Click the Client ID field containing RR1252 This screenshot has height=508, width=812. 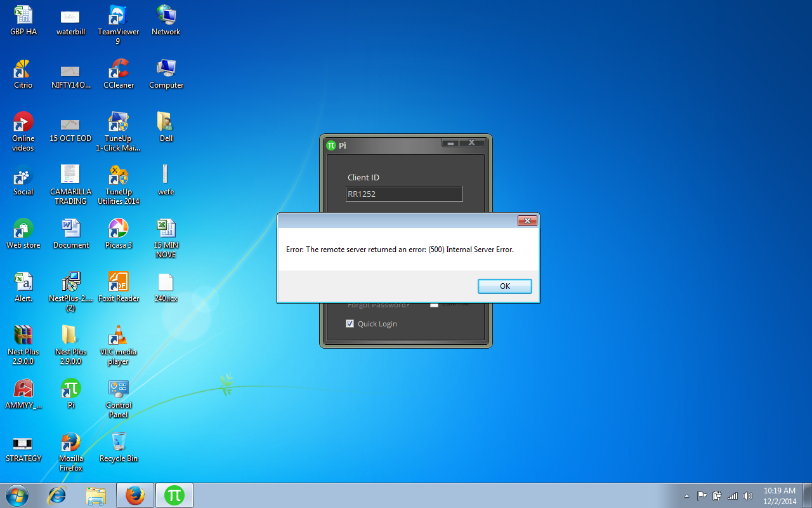tap(404, 194)
